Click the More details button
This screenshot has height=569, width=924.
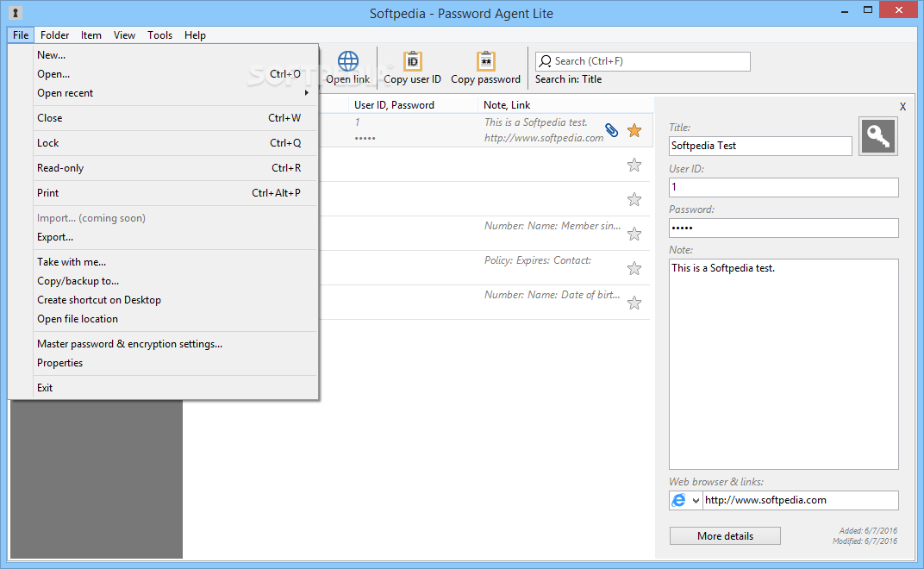point(725,536)
